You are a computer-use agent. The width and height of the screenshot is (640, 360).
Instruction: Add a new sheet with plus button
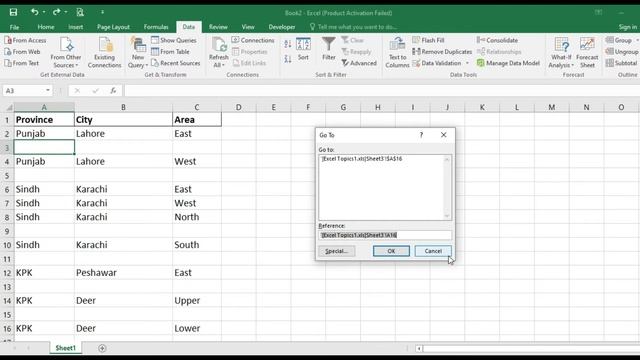click(102, 348)
